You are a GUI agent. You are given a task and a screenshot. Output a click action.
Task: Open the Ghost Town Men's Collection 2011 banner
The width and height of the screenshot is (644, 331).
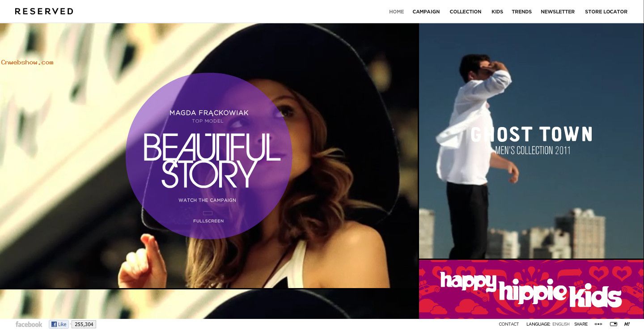(x=531, y=141)
